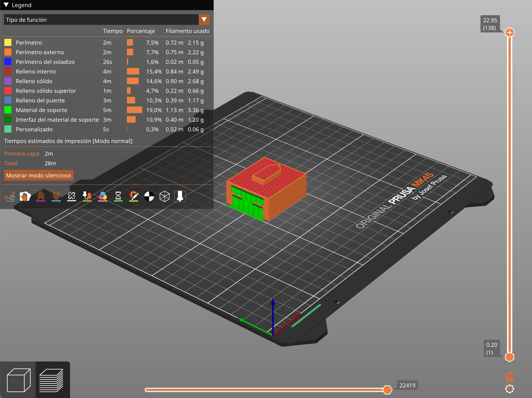
Task: Click the seams broken-link icon
Action: 72,196
